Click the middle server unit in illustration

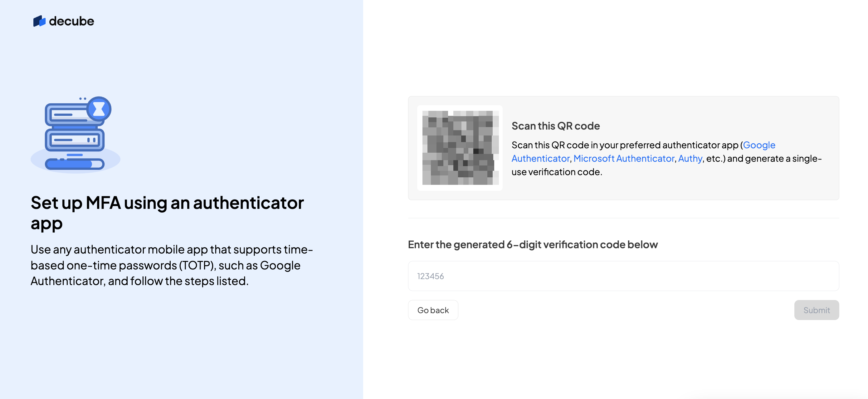[74, 140]
